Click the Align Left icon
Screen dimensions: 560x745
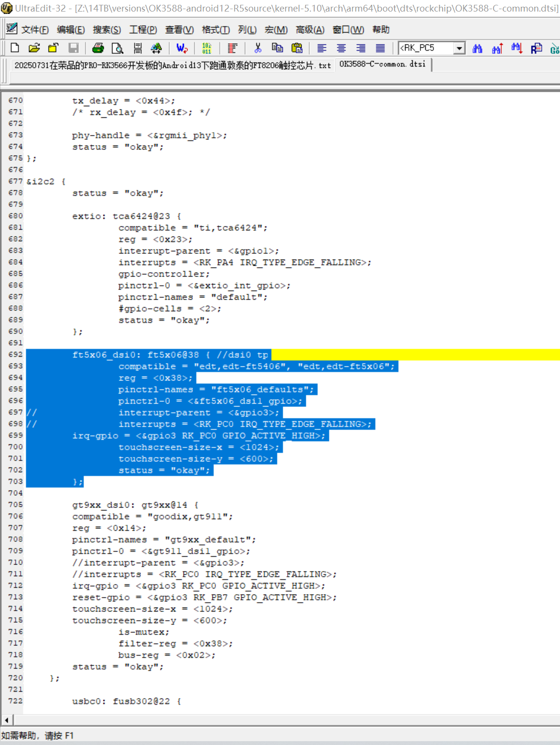[x=322, y=48]
